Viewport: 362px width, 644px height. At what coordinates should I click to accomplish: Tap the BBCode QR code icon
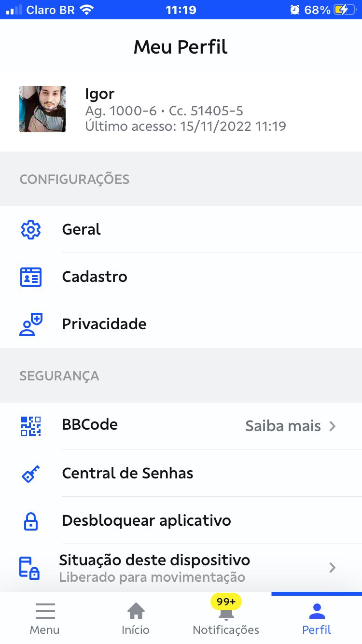tap(31, 426)
